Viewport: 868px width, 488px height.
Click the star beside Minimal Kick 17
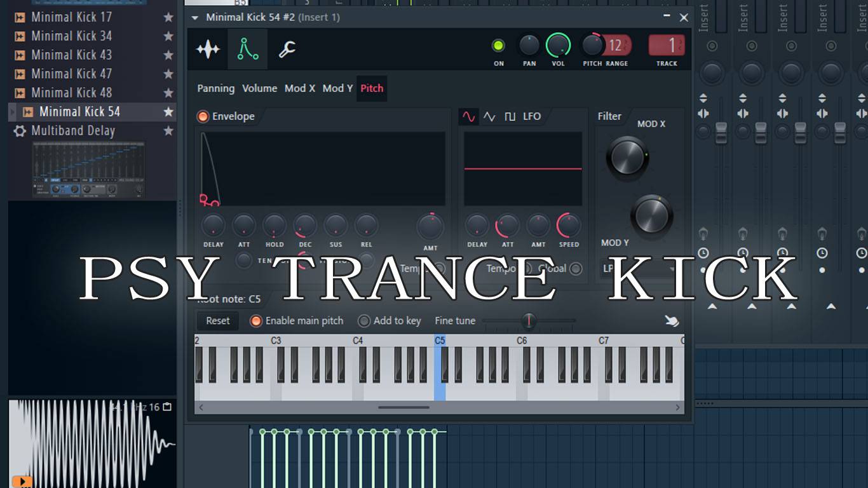click(168, 17)
